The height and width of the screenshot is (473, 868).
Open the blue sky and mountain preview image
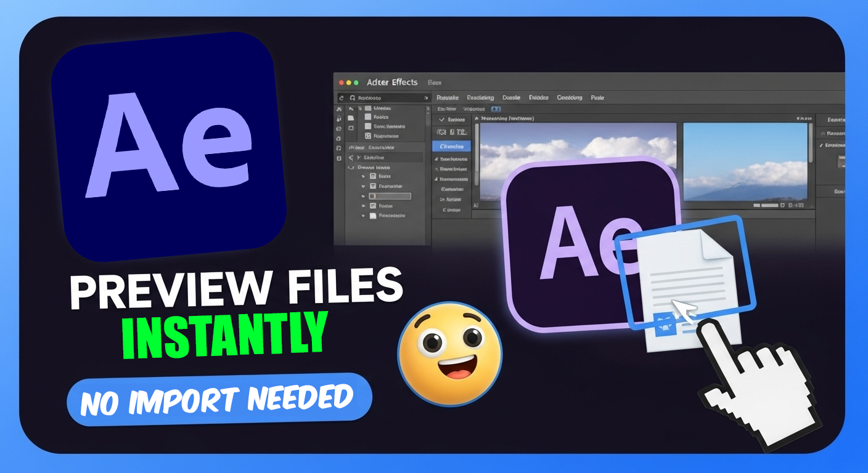click(x=744, y=161)
